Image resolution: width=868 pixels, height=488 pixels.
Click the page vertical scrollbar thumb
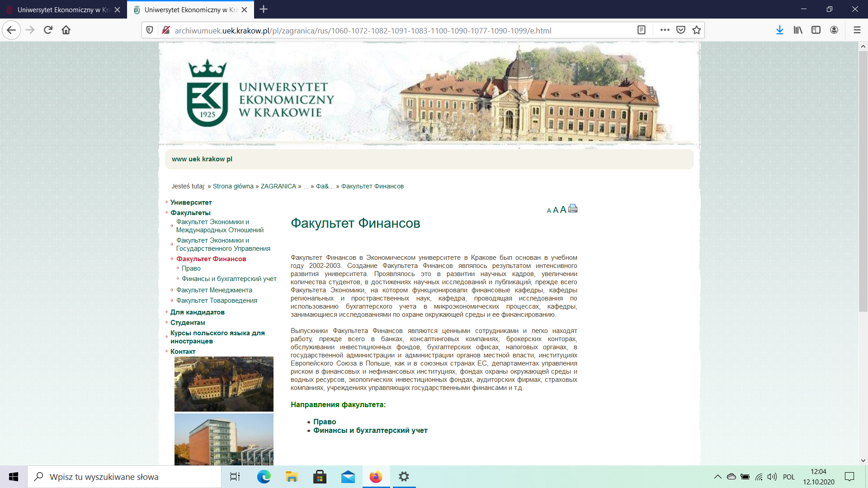coord(863,181)
